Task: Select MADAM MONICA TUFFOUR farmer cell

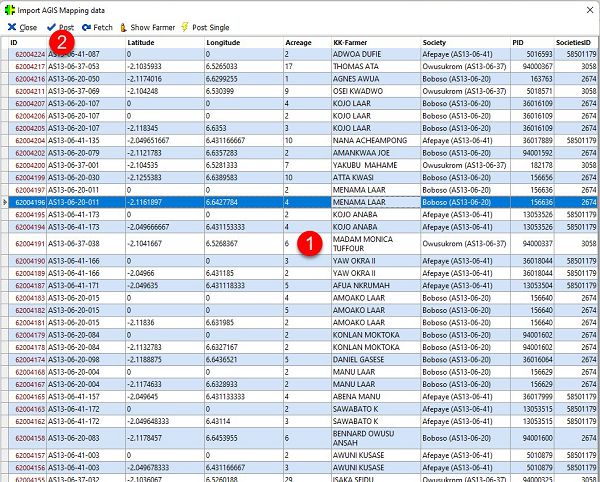Action: click(376, 244)
